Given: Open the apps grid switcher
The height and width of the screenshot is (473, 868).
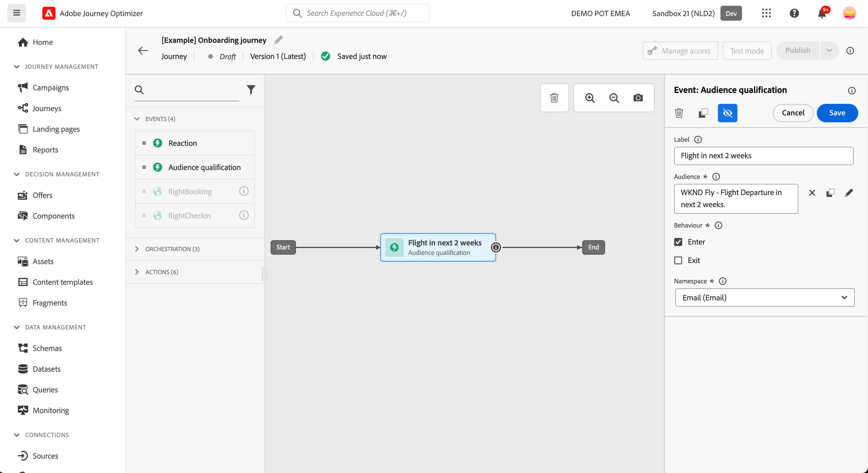Looking at the screenshot, I should [766, 13].
